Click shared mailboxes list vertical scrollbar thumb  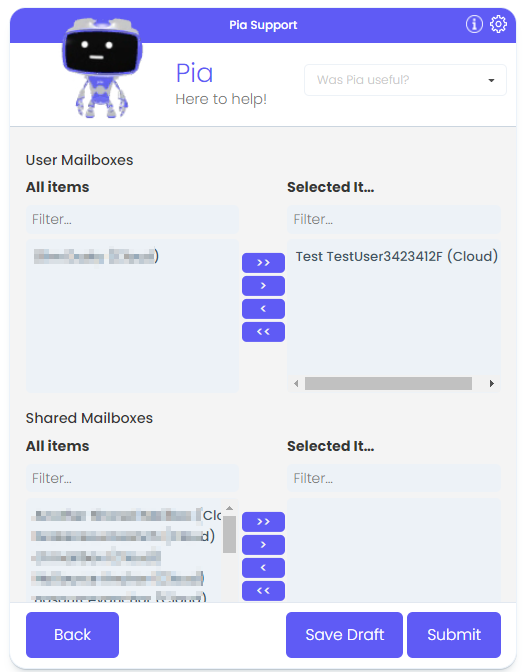click(x=230, y=534)
